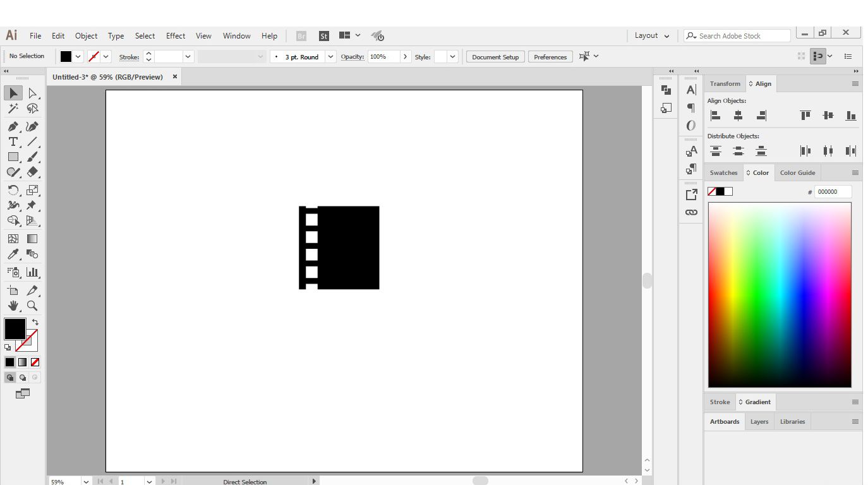
Task: Open stroke weight dropdown
Action: 188,57
